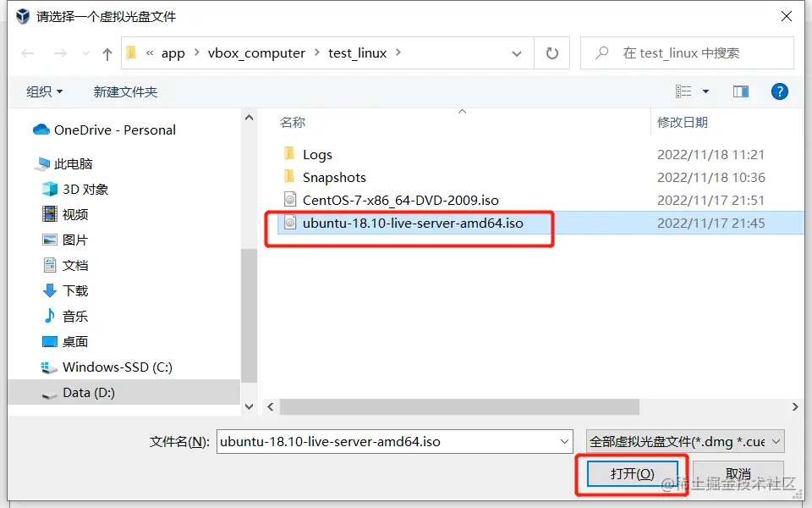Click the 下载 blue arrow icon

(x=50, y=290)
